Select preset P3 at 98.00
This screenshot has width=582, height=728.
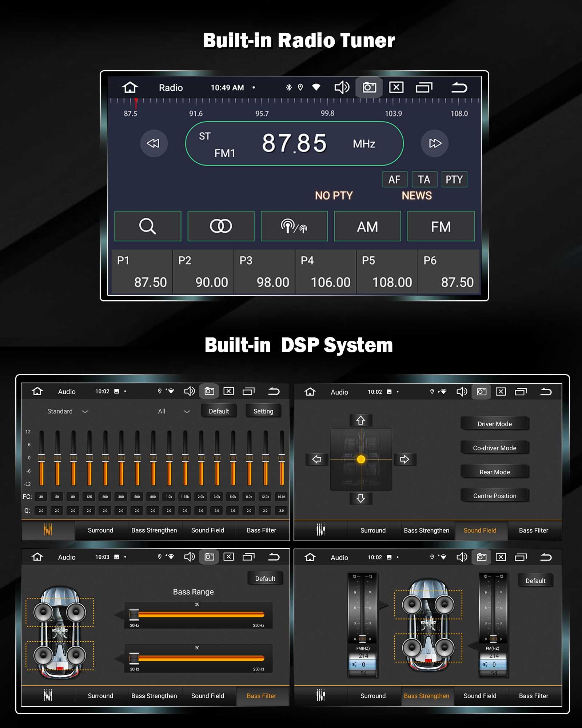[264, 272]
